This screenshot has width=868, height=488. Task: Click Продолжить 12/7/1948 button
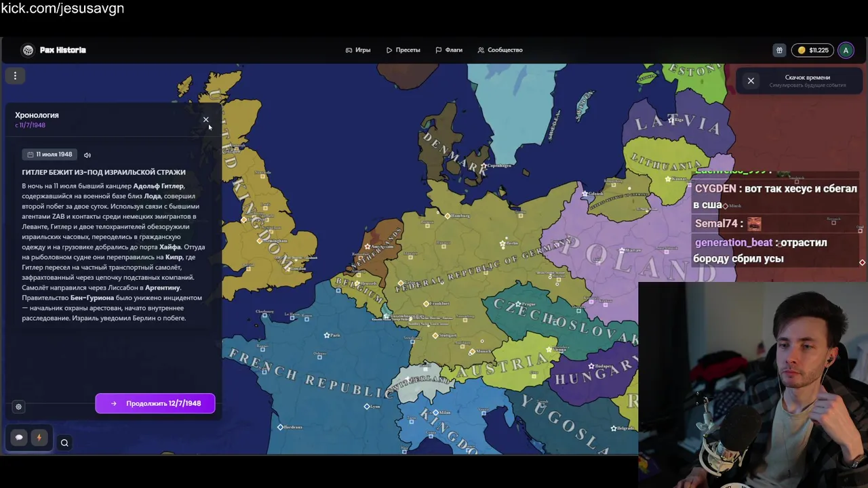[x=155, y=403]
